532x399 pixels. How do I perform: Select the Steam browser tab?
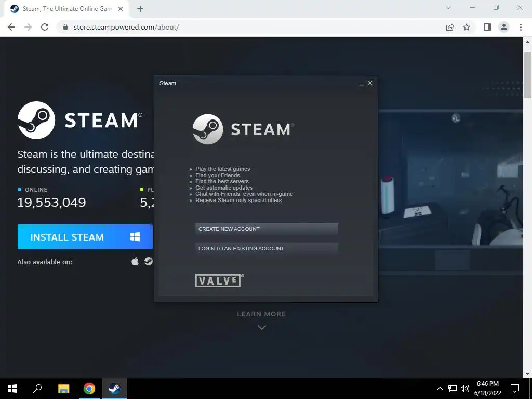pos(66,9)
